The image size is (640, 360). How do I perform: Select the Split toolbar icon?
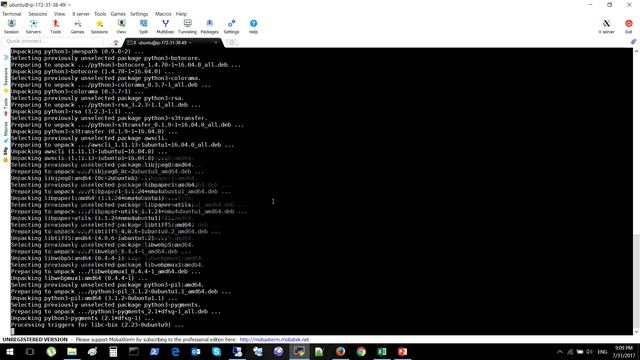click(x=143, y=26)
